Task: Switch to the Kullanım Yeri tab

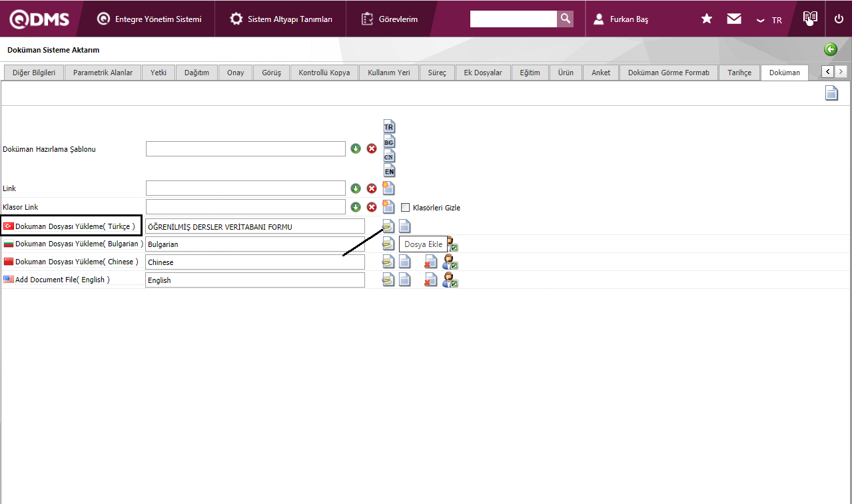Action: tap(389, 73)
